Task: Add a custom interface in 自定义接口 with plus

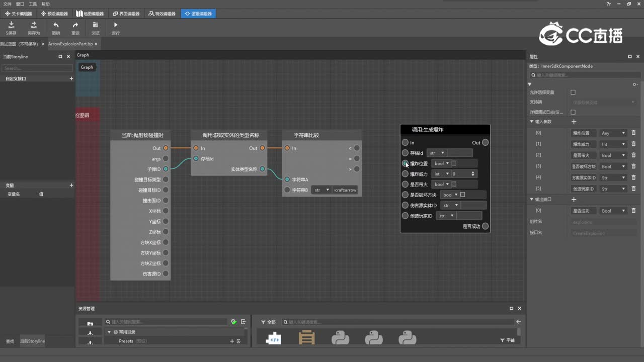Action: pos(71,79)
